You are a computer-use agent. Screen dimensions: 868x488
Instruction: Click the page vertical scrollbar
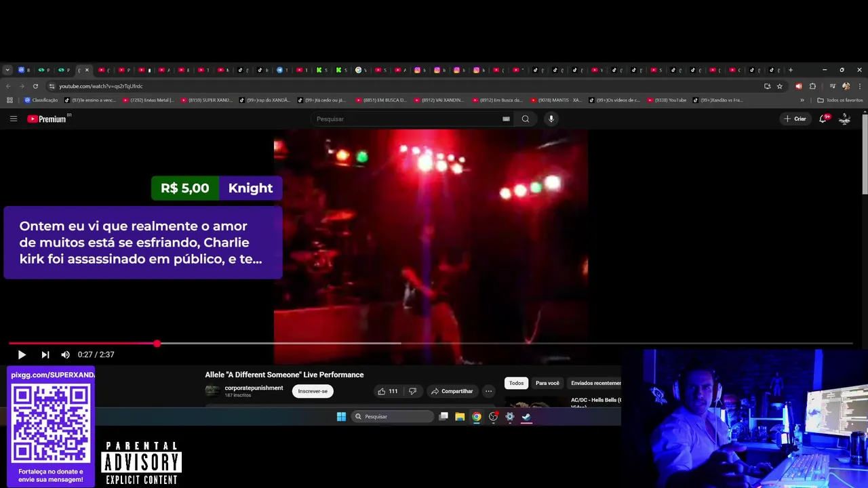pos(865,154)
